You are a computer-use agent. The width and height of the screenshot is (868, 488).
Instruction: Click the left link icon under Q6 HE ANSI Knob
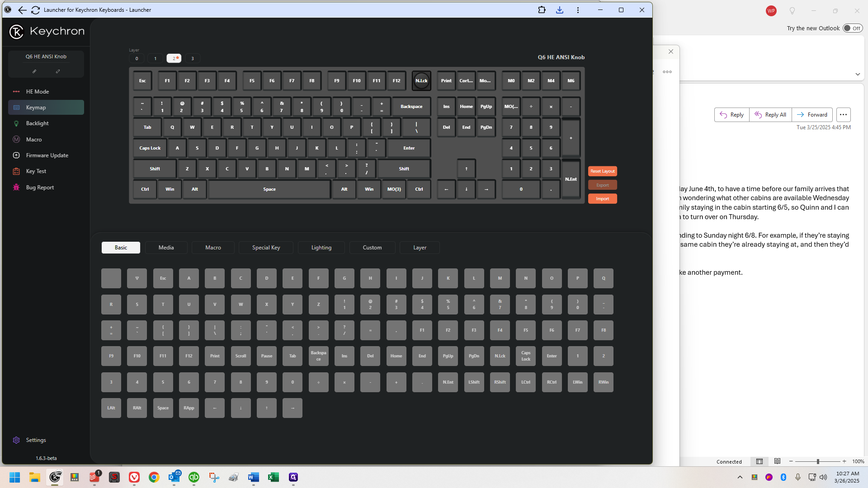click(34, 71)
